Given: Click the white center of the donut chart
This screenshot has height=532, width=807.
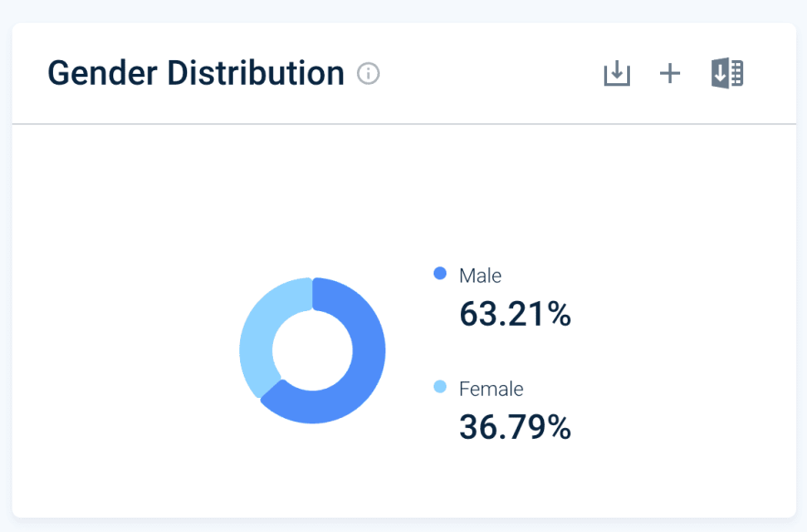Looking at the screenshot, I should [x=312, y=350].
